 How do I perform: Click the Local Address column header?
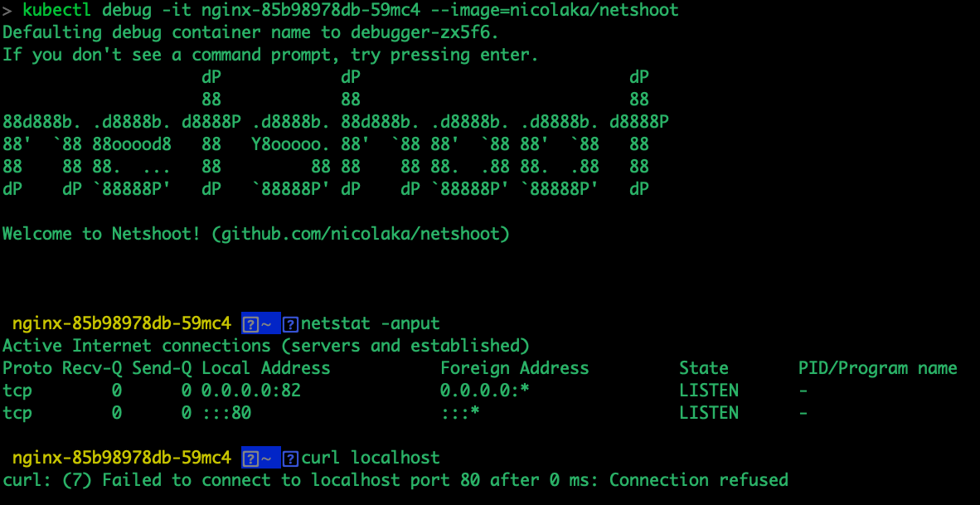click(x=265, y=368)
